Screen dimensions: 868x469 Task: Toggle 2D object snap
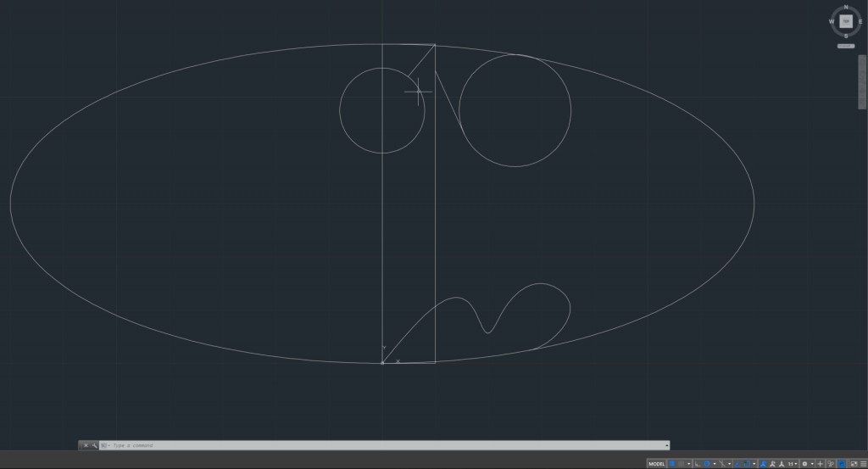coord(748,463)
